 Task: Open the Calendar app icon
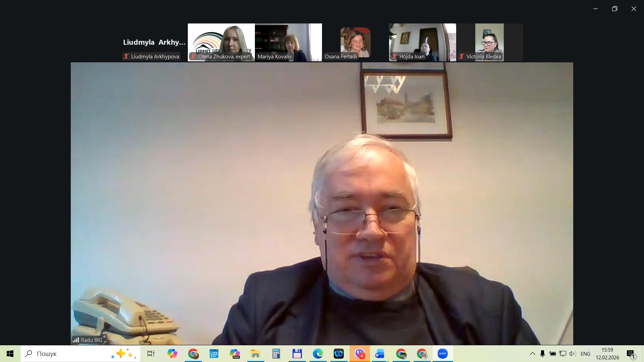pyautogui.click(x=214, y=354)
